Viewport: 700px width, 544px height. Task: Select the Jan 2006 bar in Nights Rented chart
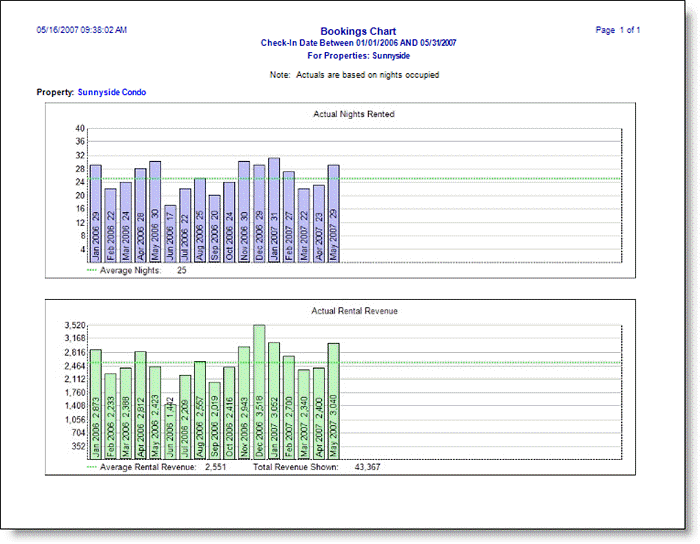tap(96, 214)
